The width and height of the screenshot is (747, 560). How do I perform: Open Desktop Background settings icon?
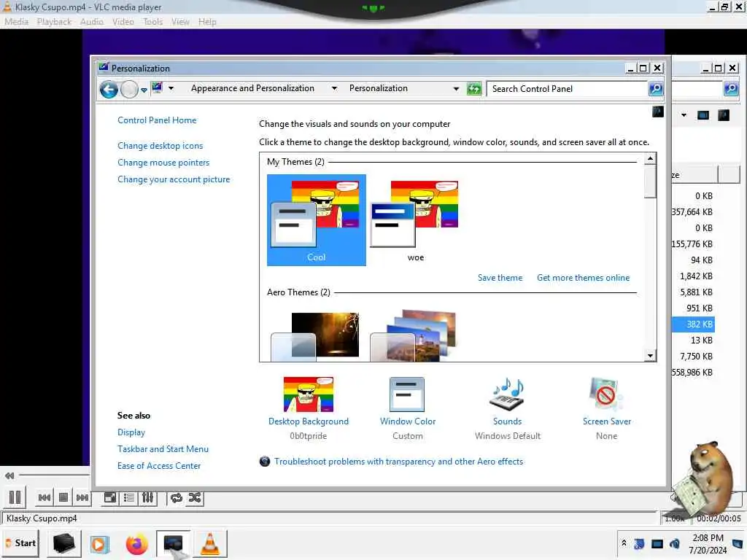tap(309, 394)
